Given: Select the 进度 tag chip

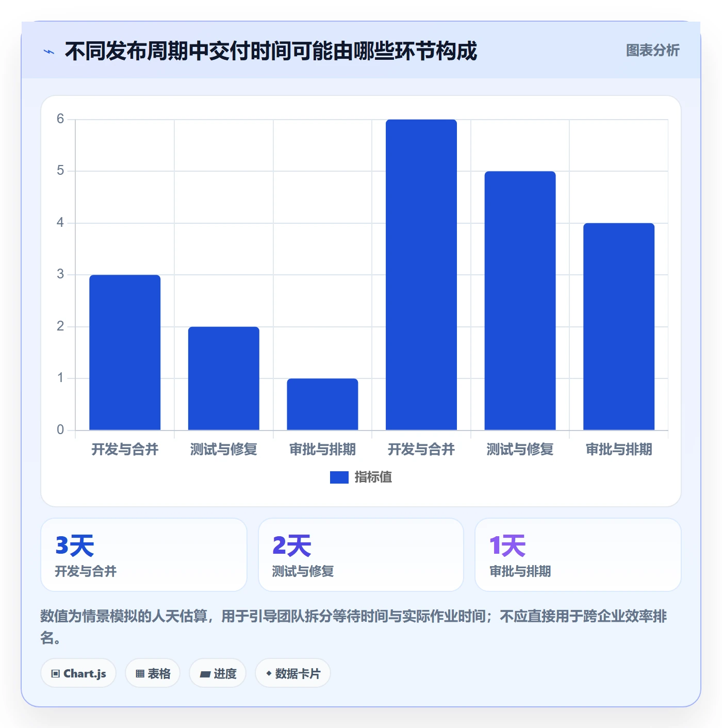Looking at the screenshot, I should [x=218, y=673].
